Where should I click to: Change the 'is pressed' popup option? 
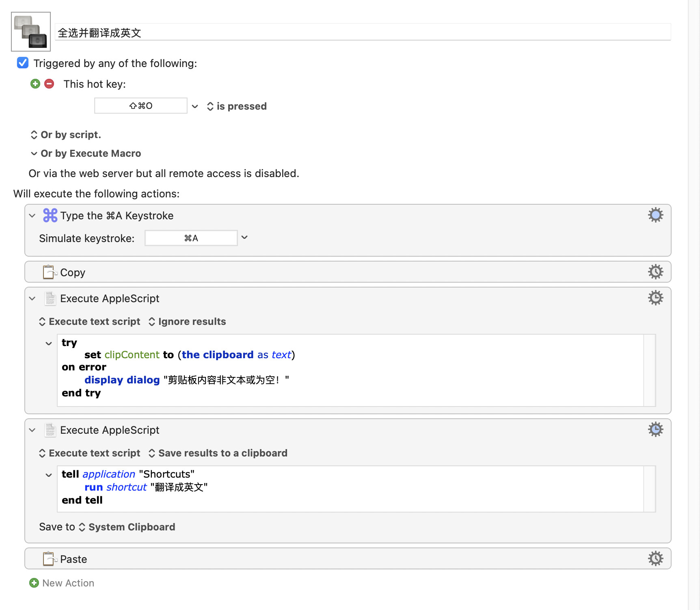coord(237,106)
